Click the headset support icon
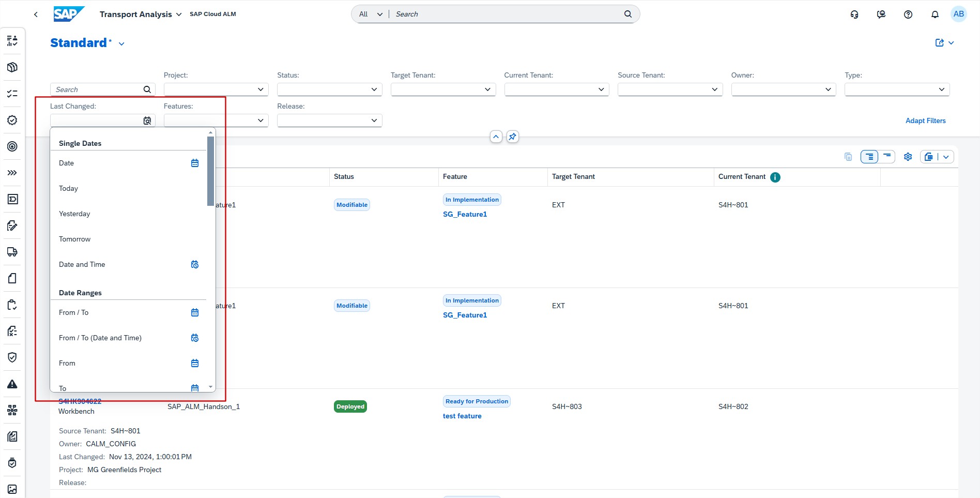Screen dimensions: 980x498 pos(854,14)
